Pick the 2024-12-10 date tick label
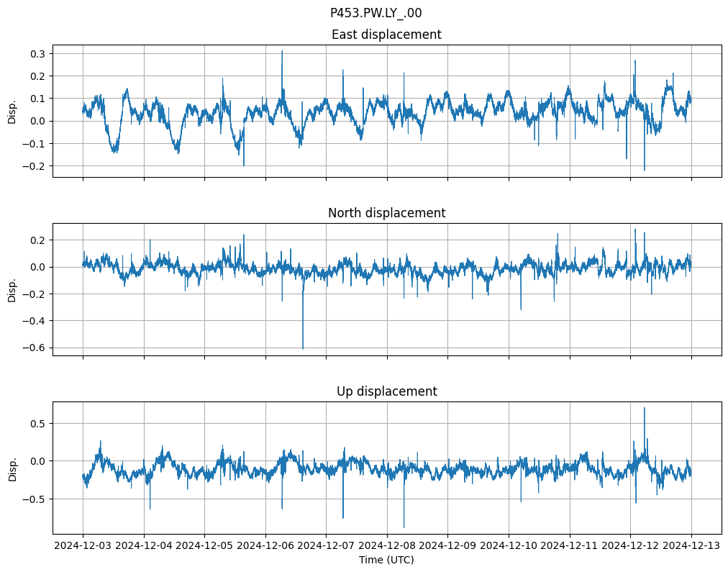The width and height of the screenshot is (728, 572). [x=509, y=546]
